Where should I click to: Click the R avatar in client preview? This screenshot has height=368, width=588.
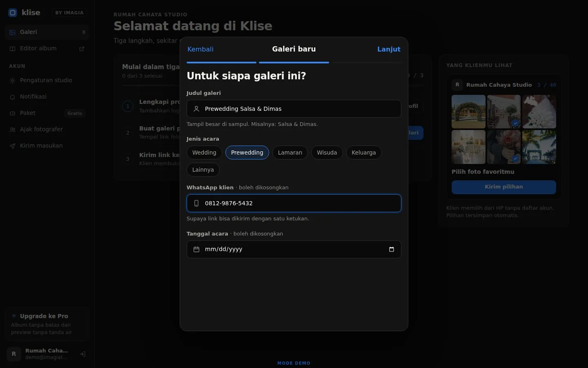pyautogui.click(x=457, y=85)
